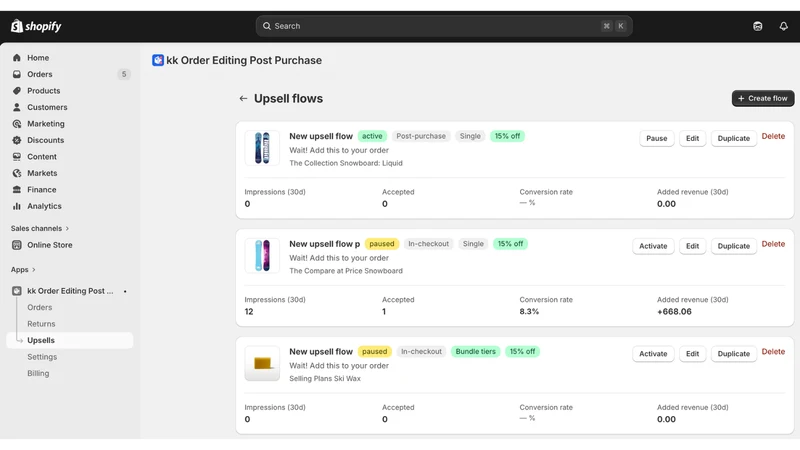800x450 pixels.
Task: Focus the Search field
Action: (x=444, y=26)
